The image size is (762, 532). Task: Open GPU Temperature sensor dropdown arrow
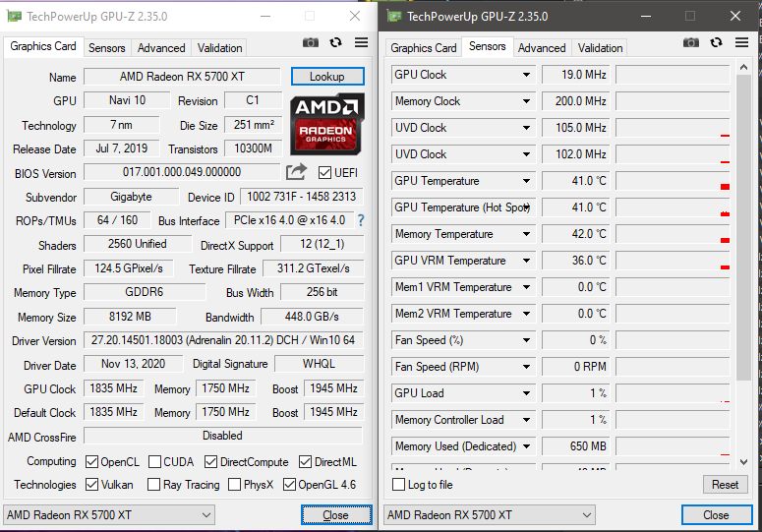click(x=526, y=181)
